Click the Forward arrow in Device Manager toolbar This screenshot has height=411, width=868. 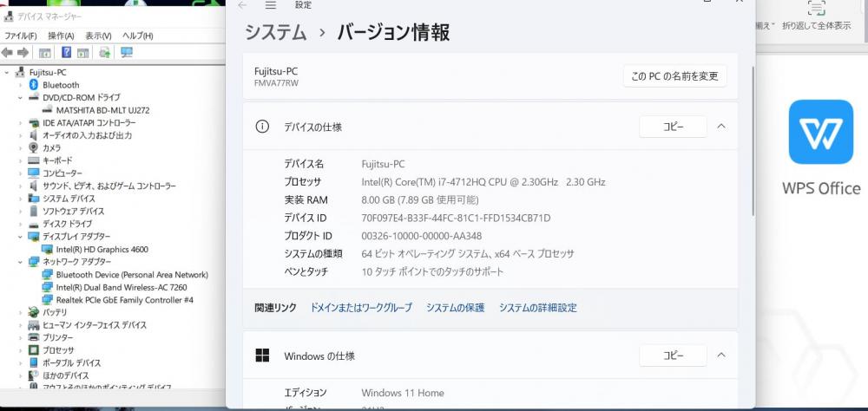[x=23, y=53]
